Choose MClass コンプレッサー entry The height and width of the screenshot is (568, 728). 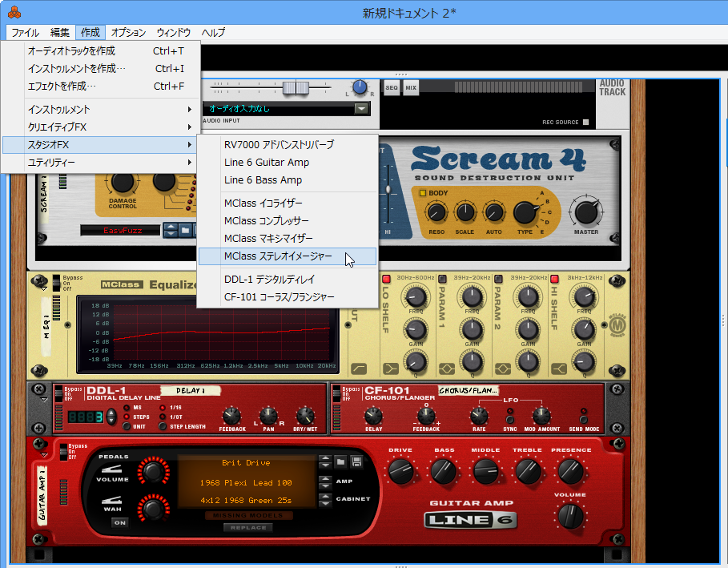[x=288, y=221]
